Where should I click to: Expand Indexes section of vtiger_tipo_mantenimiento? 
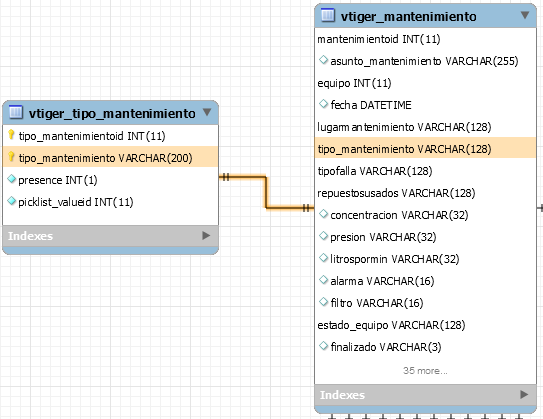[206, 235]
